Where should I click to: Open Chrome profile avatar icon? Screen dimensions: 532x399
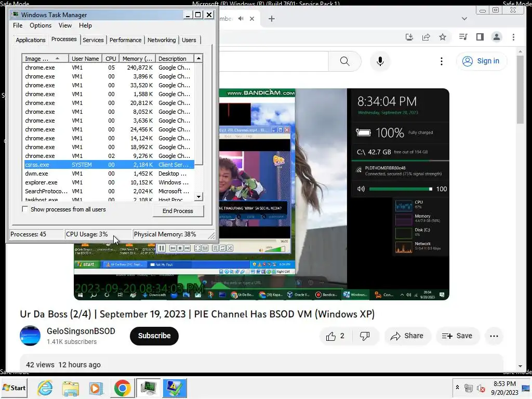496,37
